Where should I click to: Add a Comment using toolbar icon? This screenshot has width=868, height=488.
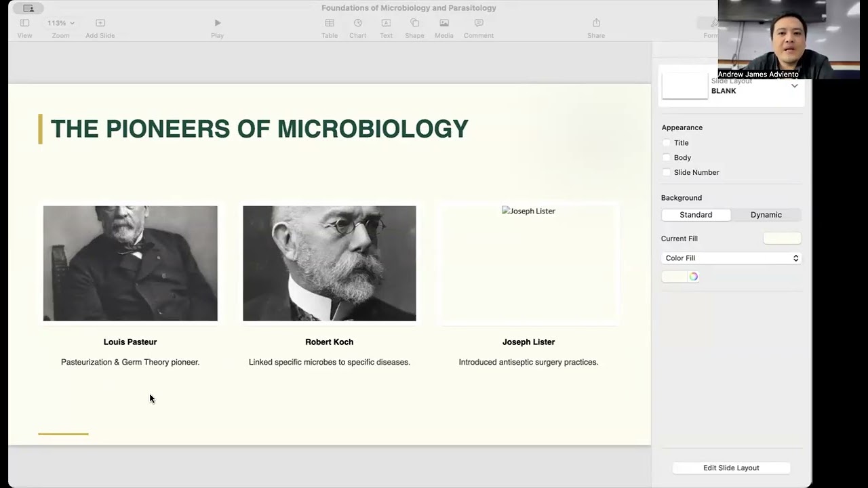[479, 23]
